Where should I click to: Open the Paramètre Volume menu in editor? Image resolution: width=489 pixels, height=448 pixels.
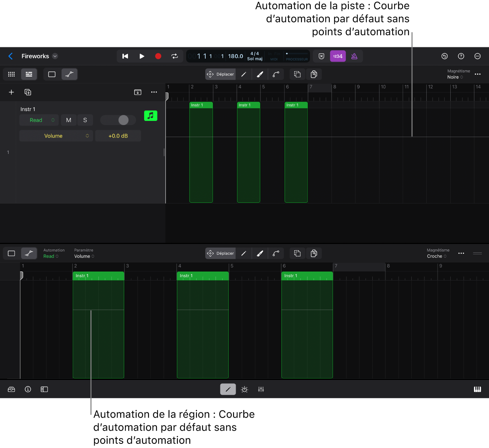tap(84, 256)
